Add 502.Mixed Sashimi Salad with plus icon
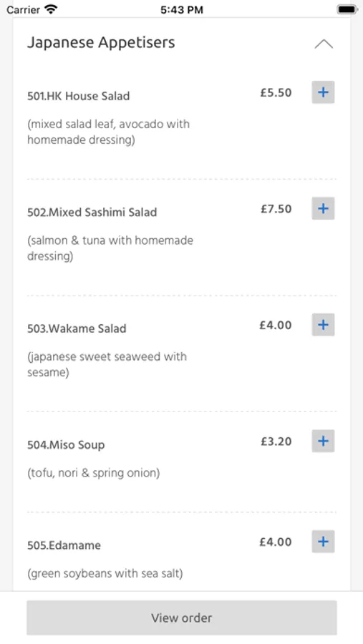The height and width of the screenshot is (644, 363). click(323, 208)
